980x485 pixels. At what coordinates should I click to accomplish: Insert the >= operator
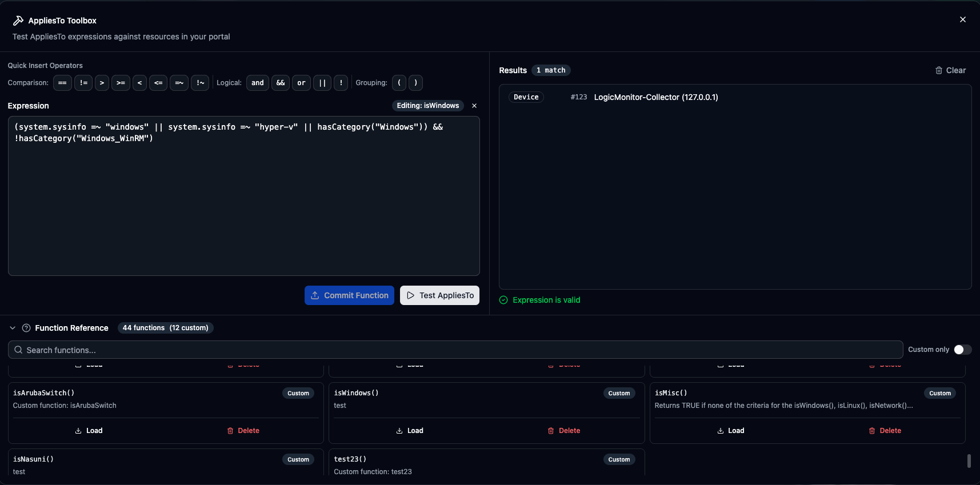pyautogui.click(x=121, y=83)
